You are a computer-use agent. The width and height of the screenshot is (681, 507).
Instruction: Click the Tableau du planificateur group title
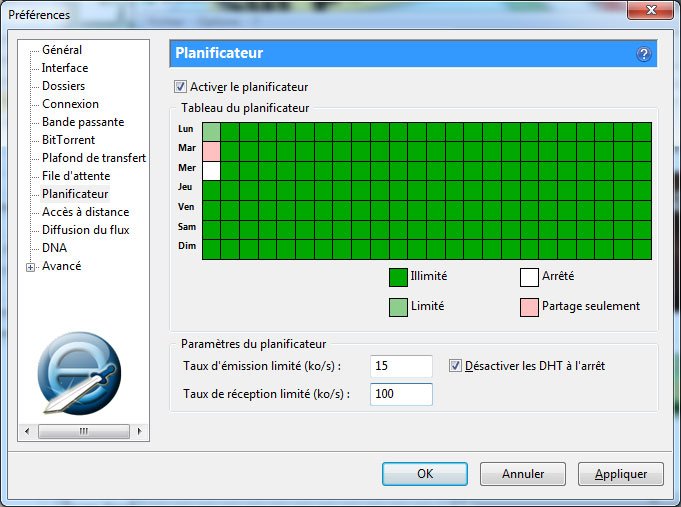[245, 108]
